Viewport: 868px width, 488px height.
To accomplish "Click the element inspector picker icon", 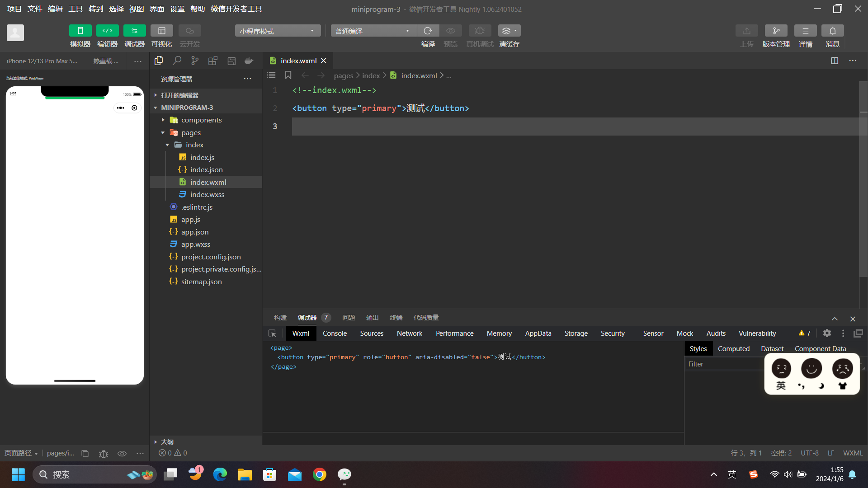I will coord(272,333).
